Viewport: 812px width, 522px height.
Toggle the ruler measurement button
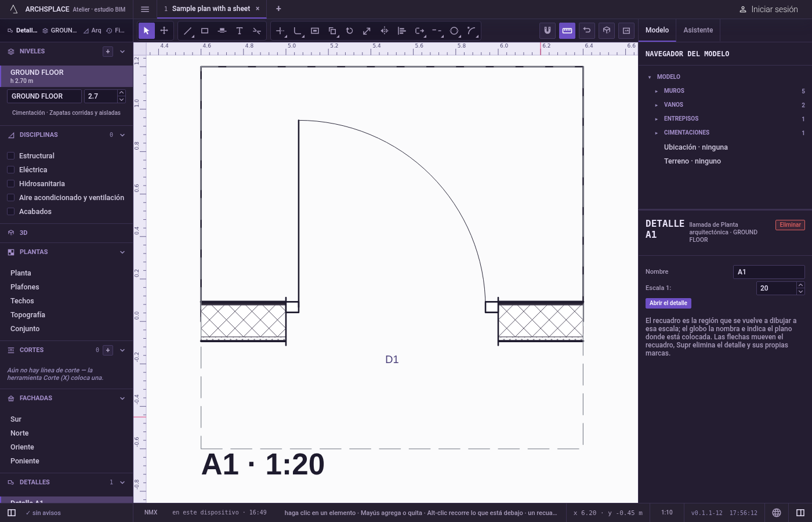[x=567, y=31]
